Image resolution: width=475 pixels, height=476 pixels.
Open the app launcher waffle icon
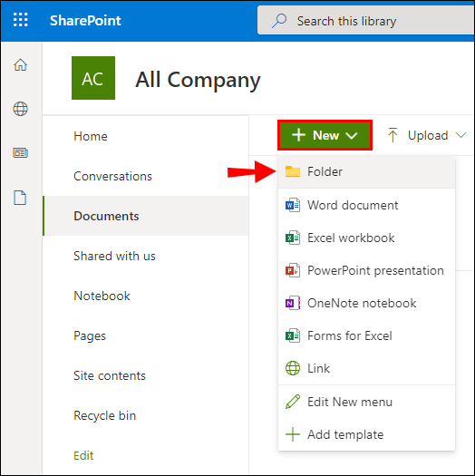coord(20,20)
